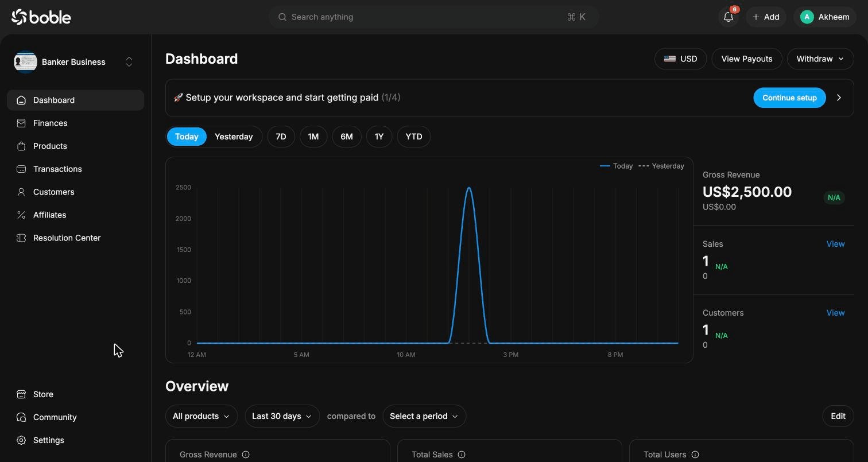This screenshot has height=462, width=868.
Task: Click the USD currency button
Action: click(681, 59)
